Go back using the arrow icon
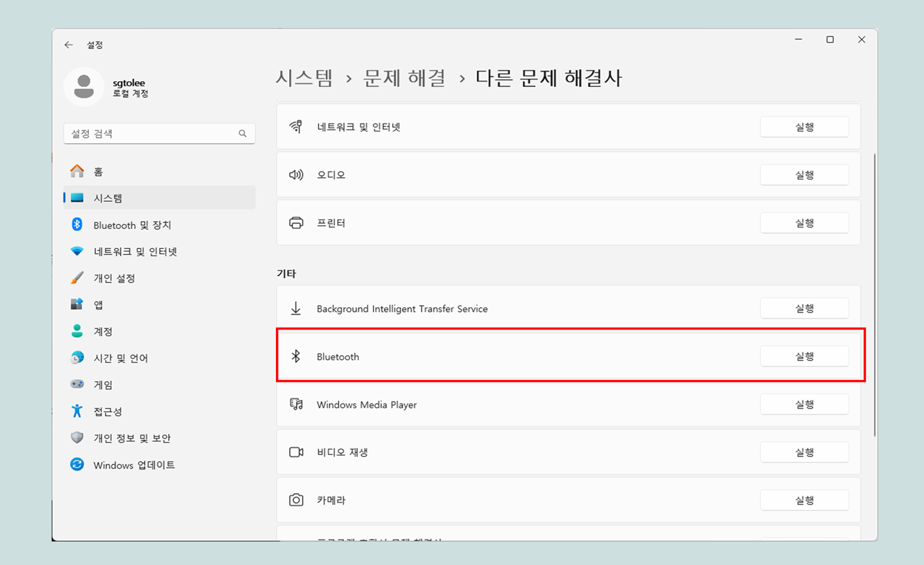 [x=69, y=45]
